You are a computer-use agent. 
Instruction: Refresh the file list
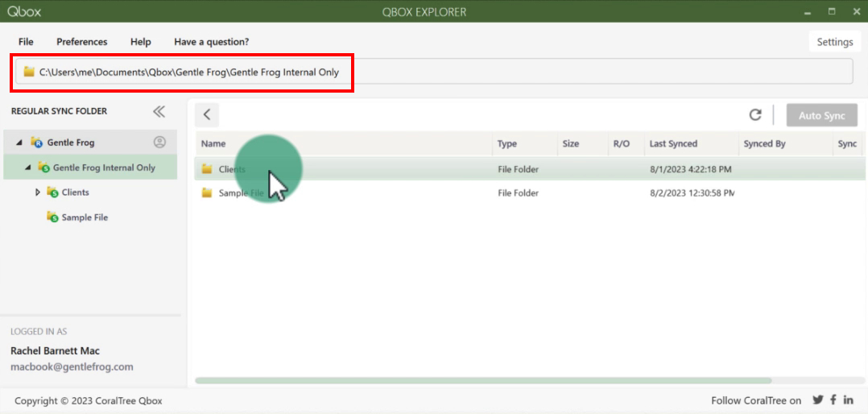point(755,114)
